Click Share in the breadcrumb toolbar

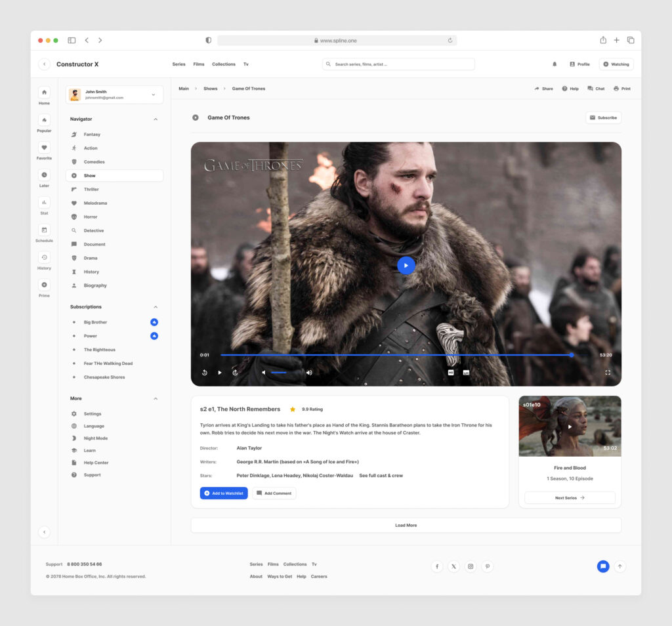543,89
